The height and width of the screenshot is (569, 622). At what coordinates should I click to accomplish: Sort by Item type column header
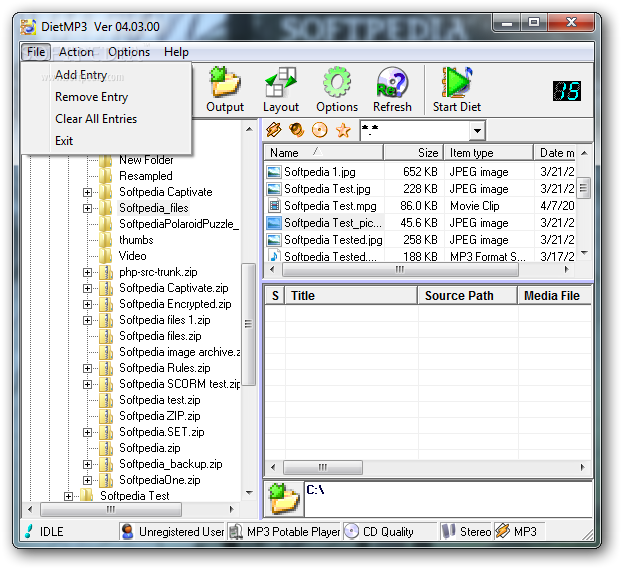tap(489, 153)
